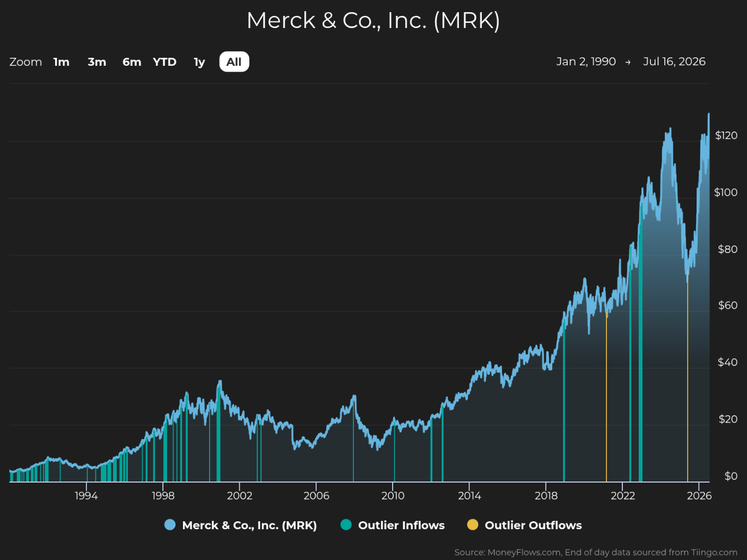
Task: Click the teal Outlier Inflows legend dot
Action: [346, 525]
